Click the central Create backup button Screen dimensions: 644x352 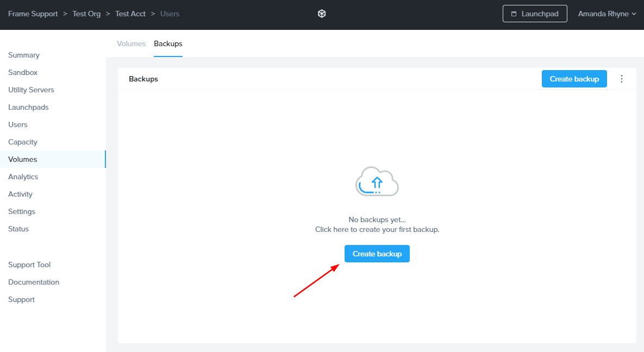[x=377, y=253]
